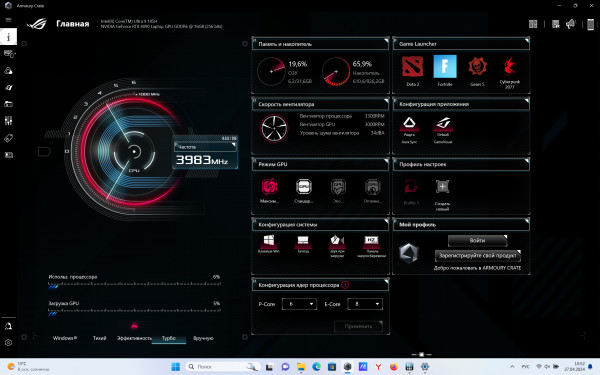Click the dashboard page indicator dot

click(x=421, y=354)
